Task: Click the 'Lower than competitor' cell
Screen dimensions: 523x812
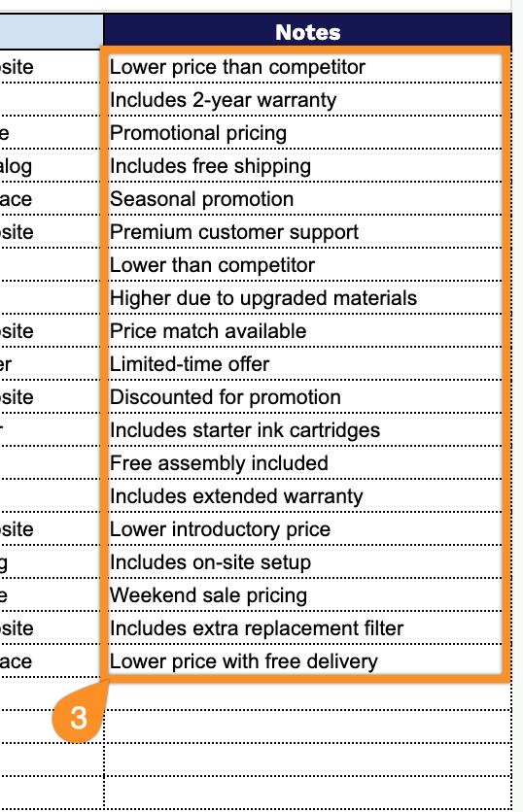Action: pos(307,265)
